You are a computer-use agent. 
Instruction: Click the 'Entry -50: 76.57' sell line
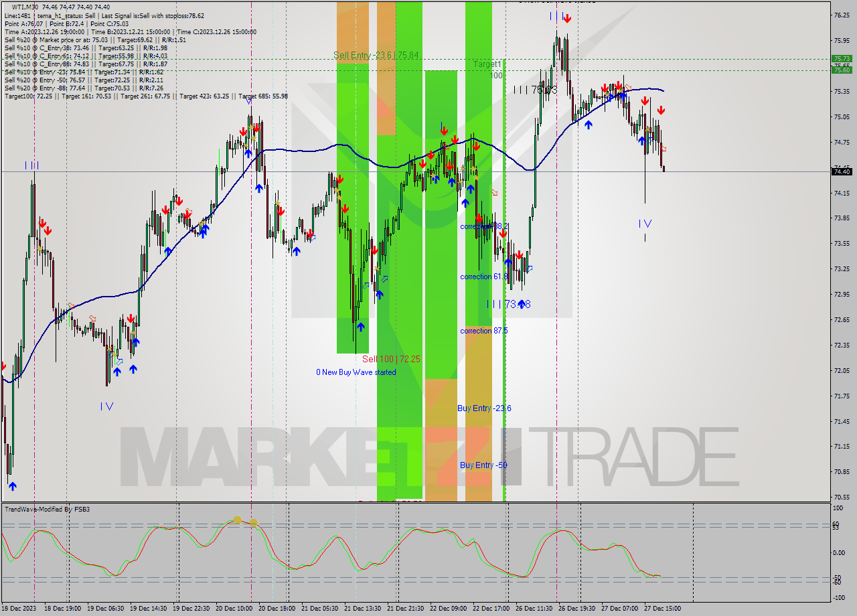tap(84, 80)
